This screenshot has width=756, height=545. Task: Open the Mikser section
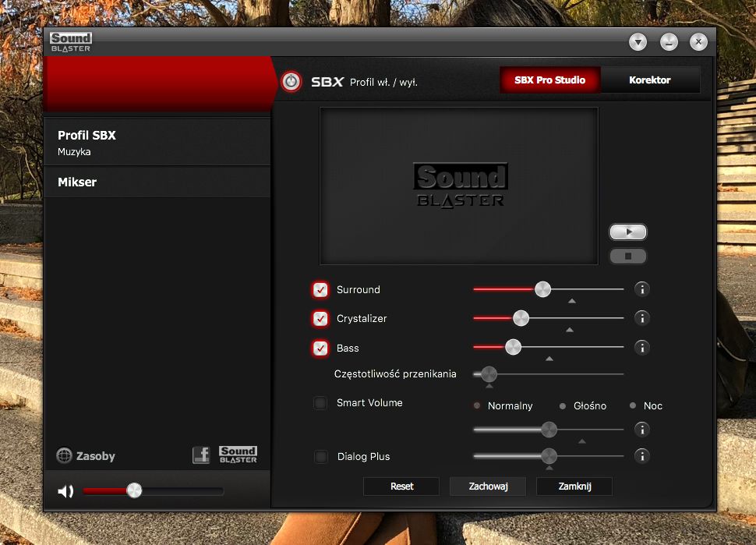(x=157, y=182)
